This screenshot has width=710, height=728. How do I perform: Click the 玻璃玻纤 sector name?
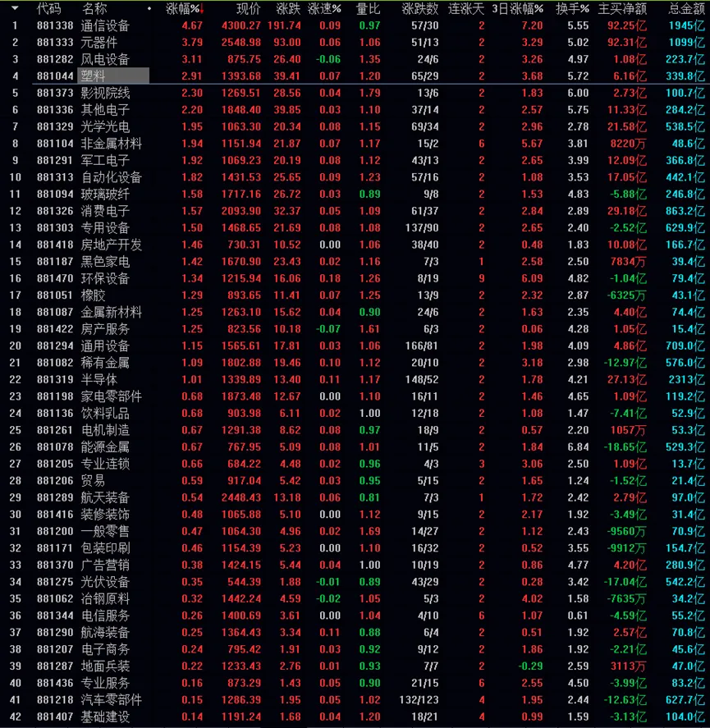[x=105, y=194]
